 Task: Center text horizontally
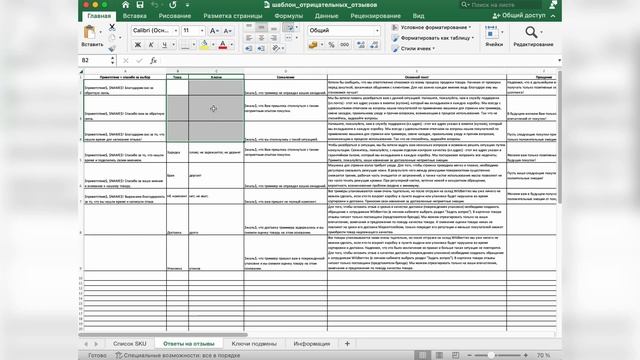pyautogui.click(x=262, y=38)
